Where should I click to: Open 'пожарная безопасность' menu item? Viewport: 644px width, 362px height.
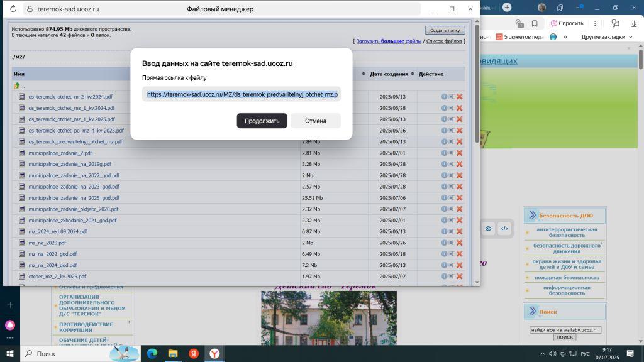click(566, 277)
